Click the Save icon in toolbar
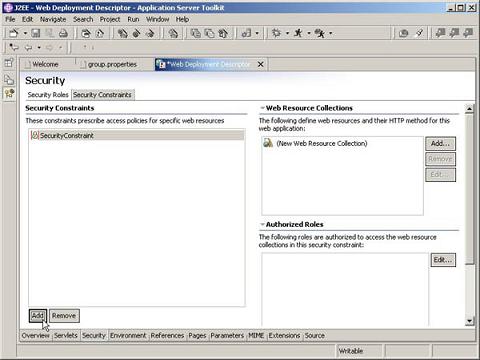This screenshot has width=480, height=360. click(x=36, y=33)
